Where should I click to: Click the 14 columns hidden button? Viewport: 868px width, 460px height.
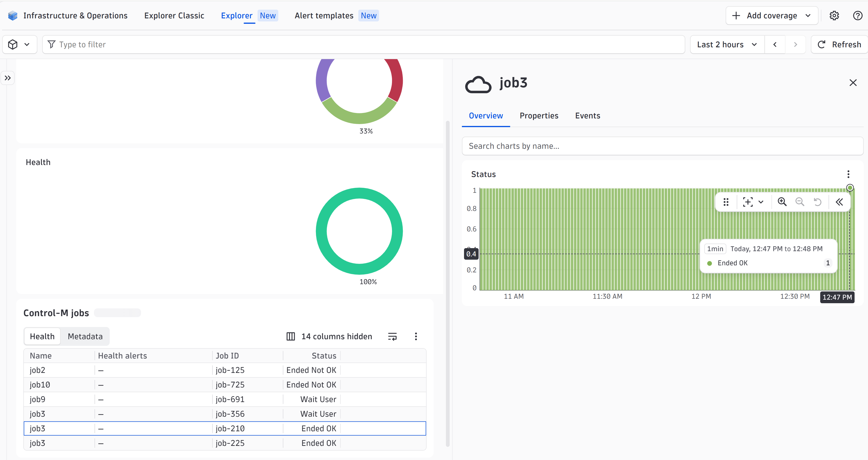[x=329, y=336]
